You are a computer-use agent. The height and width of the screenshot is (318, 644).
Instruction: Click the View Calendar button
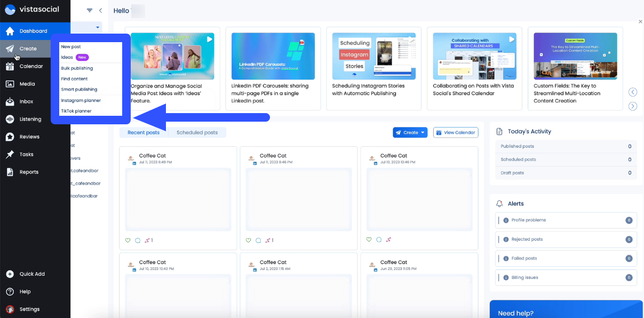455,132
